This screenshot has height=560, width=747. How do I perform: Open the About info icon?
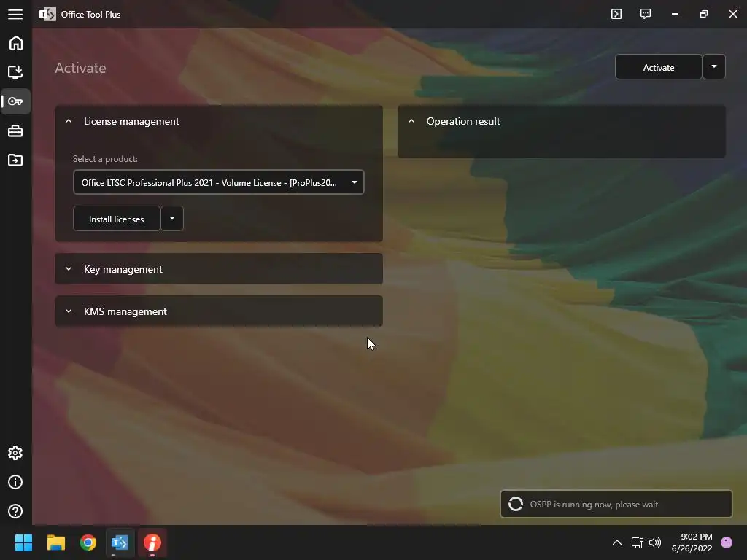tap(16, 483)
